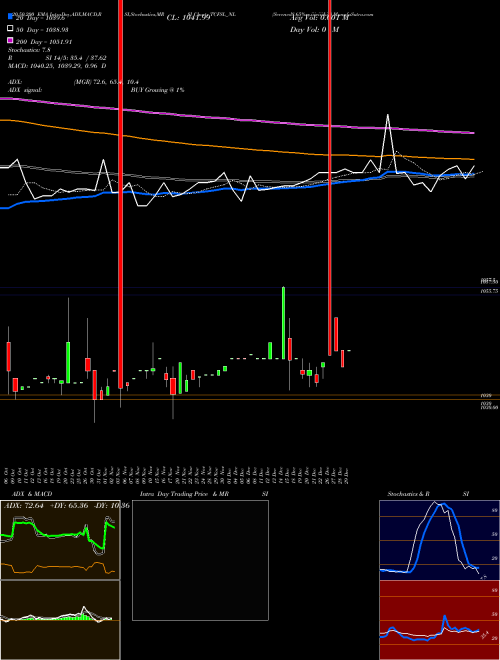Image resolution: width=500 pixels, height=660 pixels.
Task: Click the blue 20 Day legend swatch
Action: pos(10,17)
